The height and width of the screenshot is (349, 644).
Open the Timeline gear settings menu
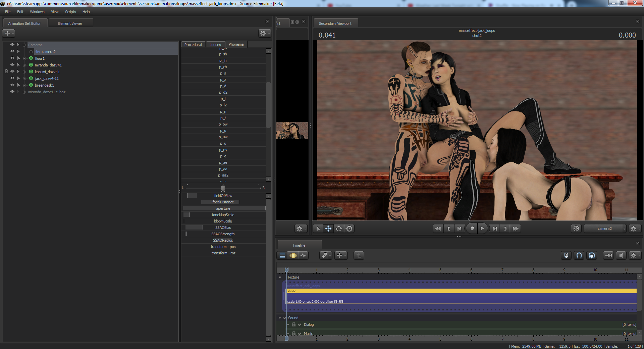tap(634, 255)
